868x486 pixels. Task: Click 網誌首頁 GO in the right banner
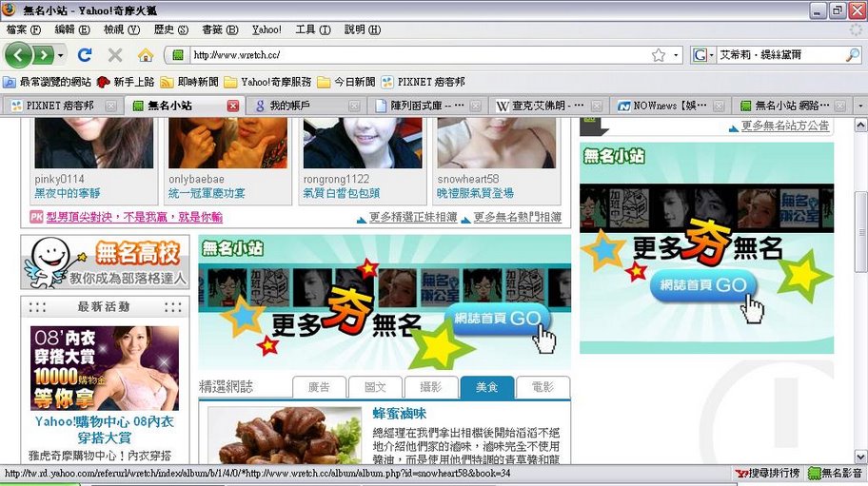click(x=703, y=284)
